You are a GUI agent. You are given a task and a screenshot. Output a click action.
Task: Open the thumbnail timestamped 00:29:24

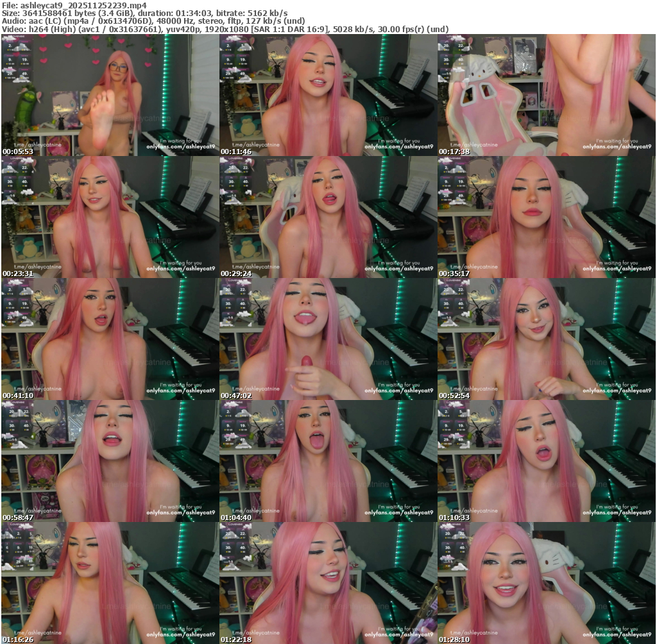[x=328, y=217]
